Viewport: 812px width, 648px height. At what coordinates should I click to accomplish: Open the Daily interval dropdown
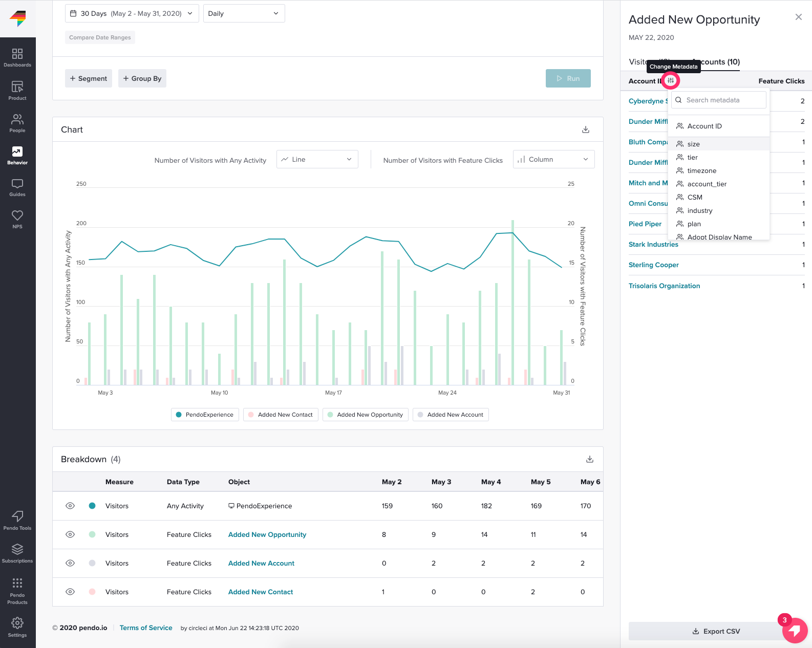tap(244, 13)
